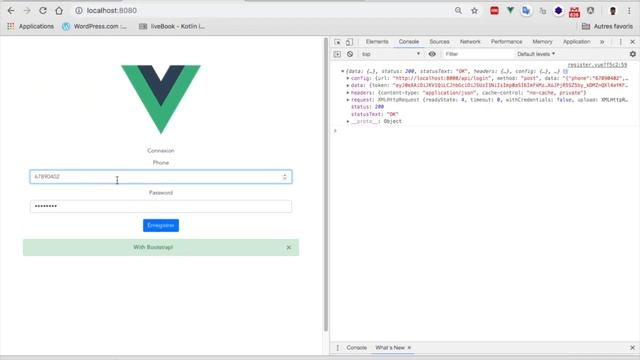Open the register.vue source link
640x360 pixels.
pyautogui.click(x=597, y=65)
